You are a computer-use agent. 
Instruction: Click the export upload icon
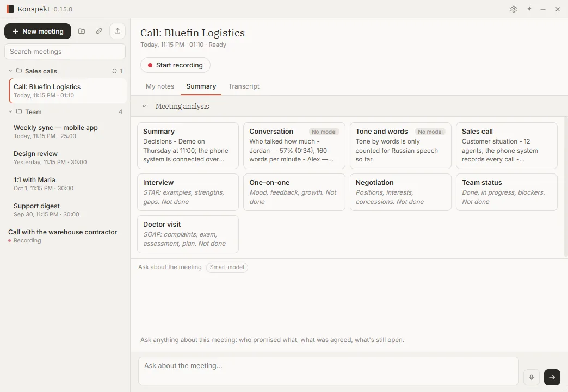[x=118, y=31]
